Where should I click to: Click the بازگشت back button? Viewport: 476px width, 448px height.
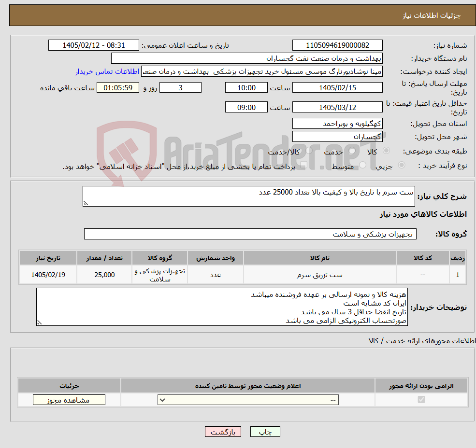223,432
